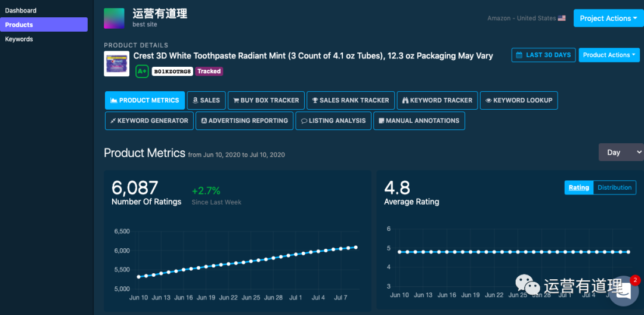Select Rating view toggle
Viewport: 644px width, 315px height.
tap(578, 187)
